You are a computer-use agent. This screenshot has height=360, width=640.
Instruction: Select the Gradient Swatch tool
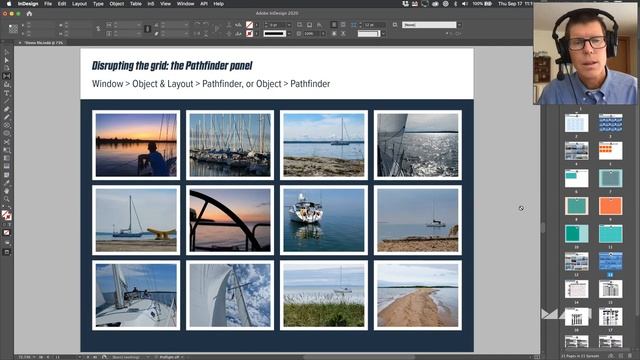(7, 158)
